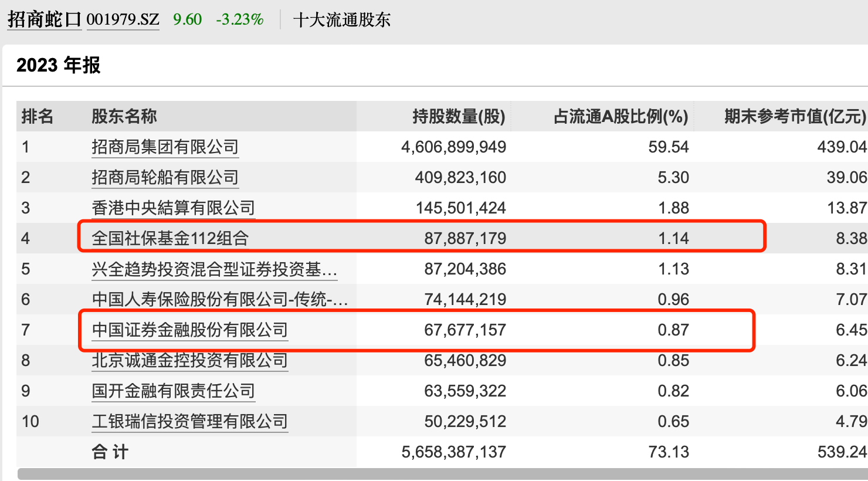Open 招商局集团有限公司 shareholder details
This screenshot has height=481, width=868.
point(165,147)
